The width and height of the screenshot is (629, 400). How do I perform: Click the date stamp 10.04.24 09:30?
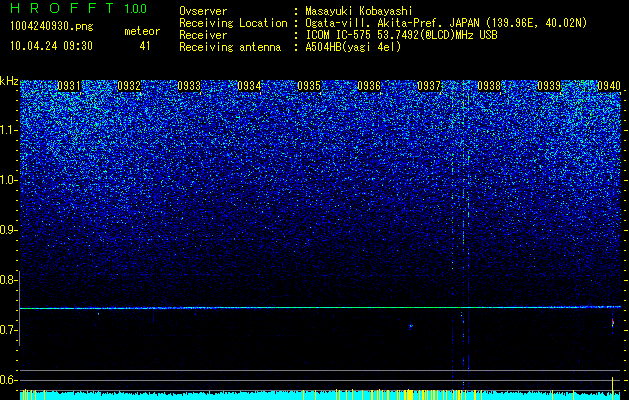(x=51, y=46)
